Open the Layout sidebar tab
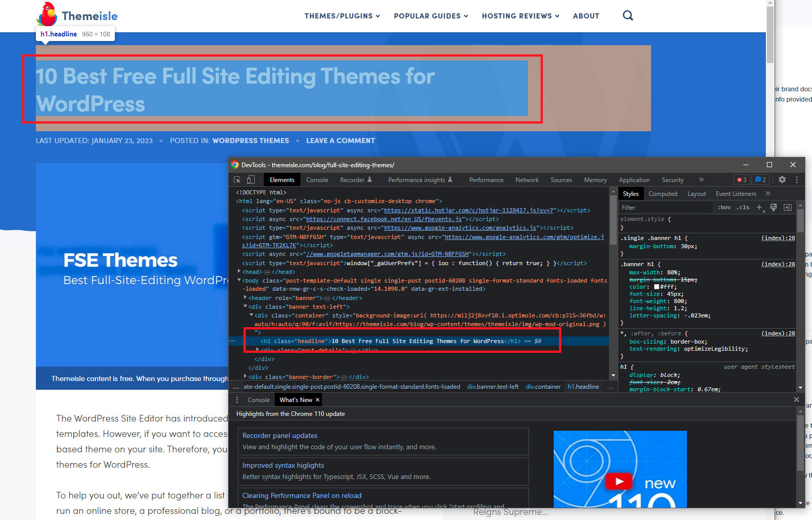The width and height of the screenshot is (812, 520). pyautogui.click(x=697, y=194)
